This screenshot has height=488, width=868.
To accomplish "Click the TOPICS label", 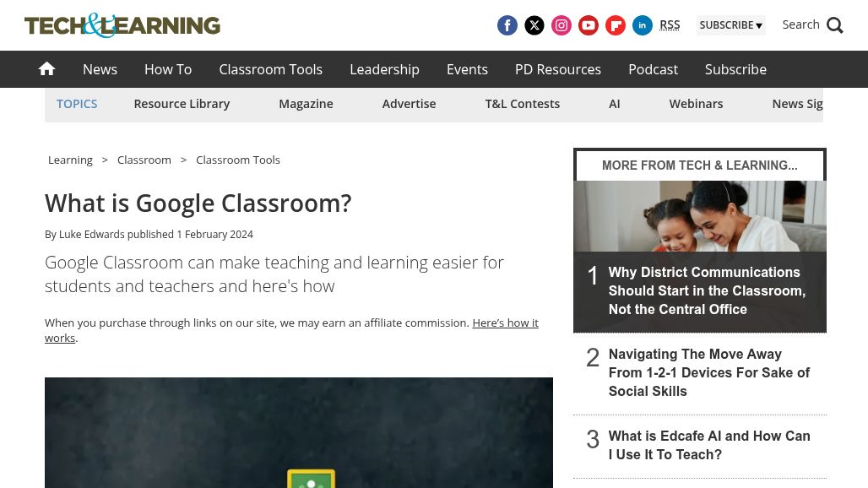I will pyautogui.click(x=77, y=104).
